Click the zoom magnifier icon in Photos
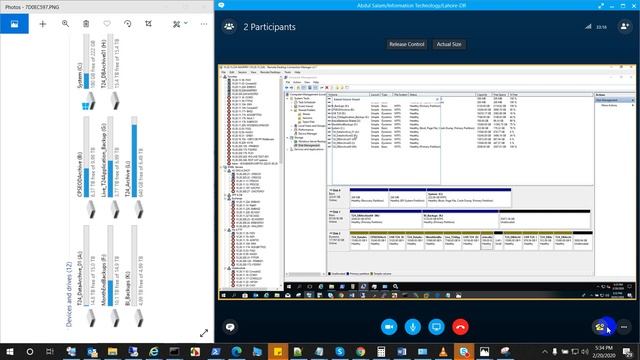The height and width of the screenshot is (360, 640). [65, 24]
